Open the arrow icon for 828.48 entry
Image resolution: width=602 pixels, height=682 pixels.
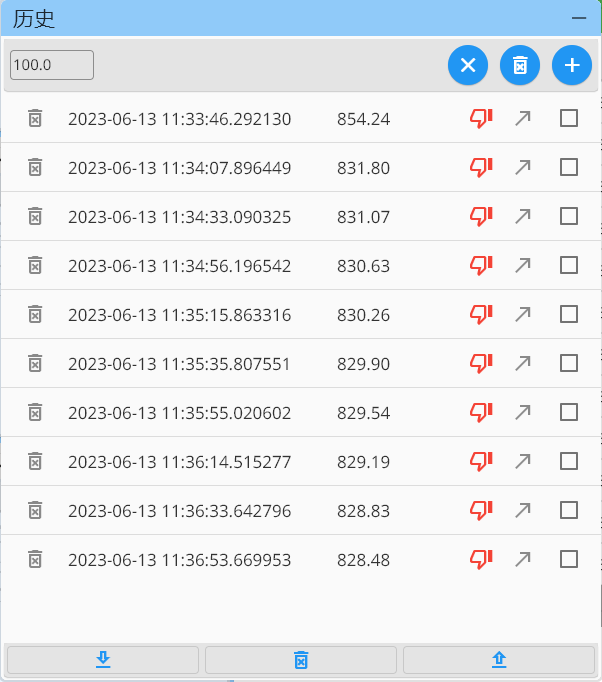click(x=522, y=559)
